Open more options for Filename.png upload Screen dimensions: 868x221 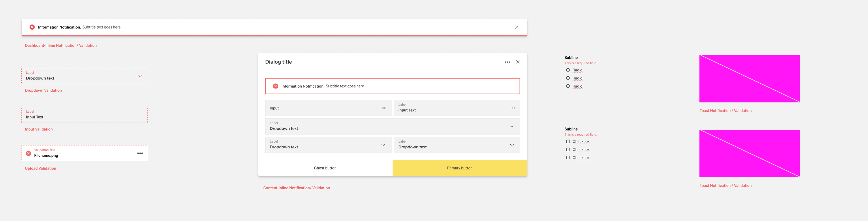[140, 153]
